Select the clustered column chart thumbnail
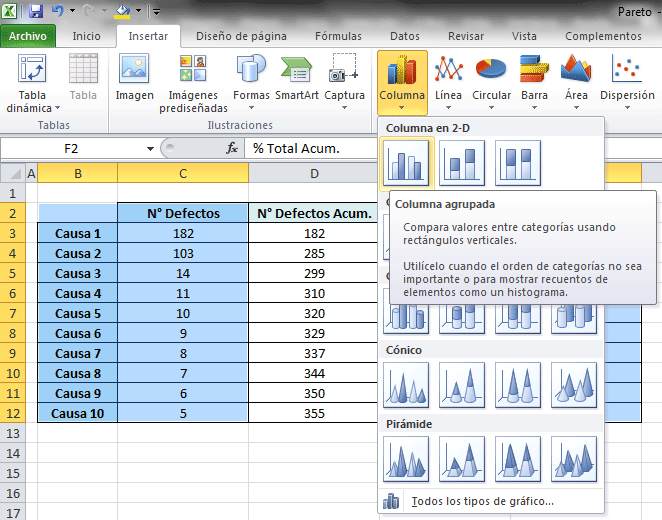This screenshot has width=662, height=520. [406, 162]
